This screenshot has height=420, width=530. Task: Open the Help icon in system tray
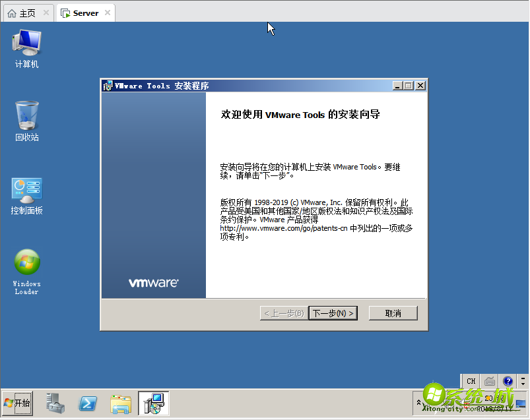pyautogui.click(x=507, y=381)
